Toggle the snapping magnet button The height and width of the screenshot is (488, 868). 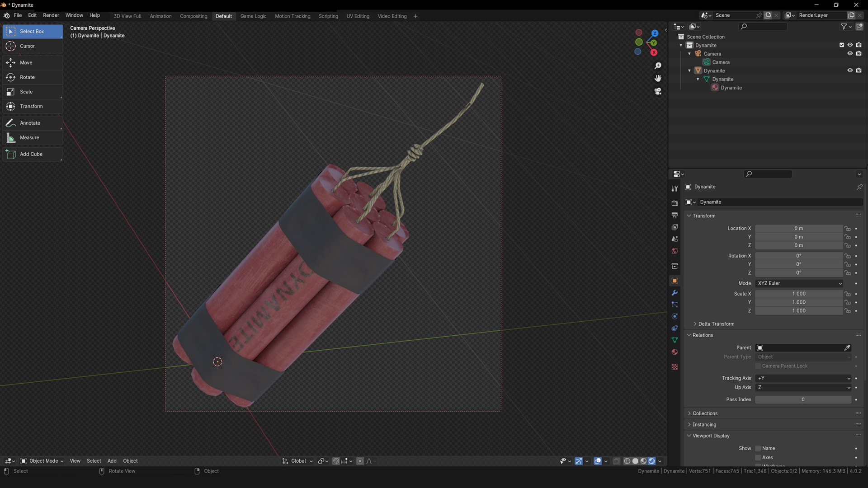coord(336,461)
